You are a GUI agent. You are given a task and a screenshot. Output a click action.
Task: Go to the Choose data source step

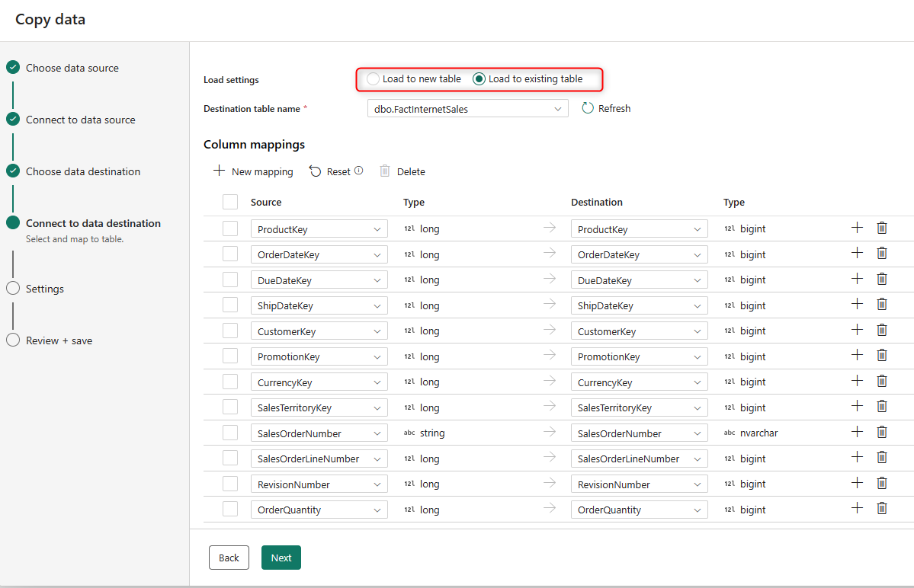coord(72,68)
